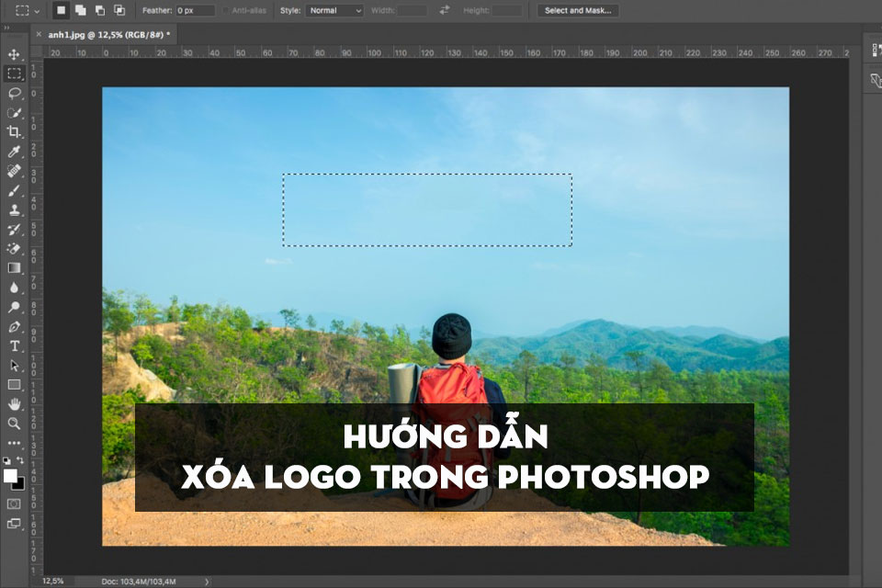Toggle Add to selection mode
This screenshot has width=882, height=588.
click(81, 11)
